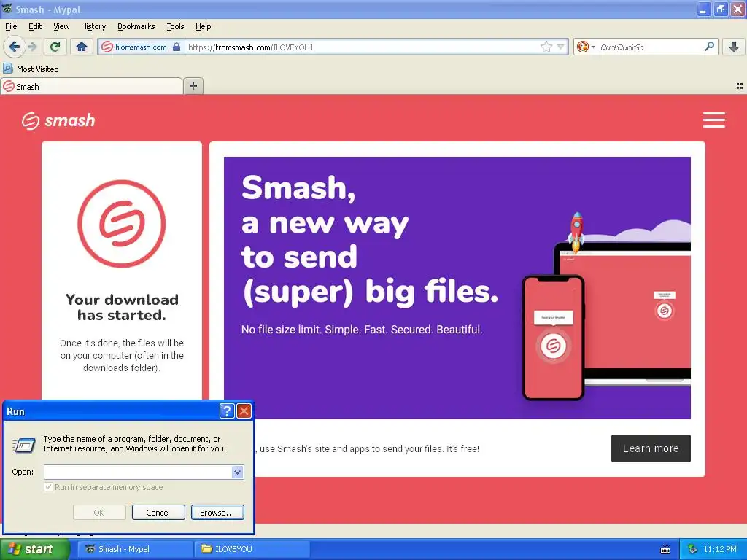Click the Most Visited bookmarks folder
This screenshot has width=747, height=560.
point(31,69)
